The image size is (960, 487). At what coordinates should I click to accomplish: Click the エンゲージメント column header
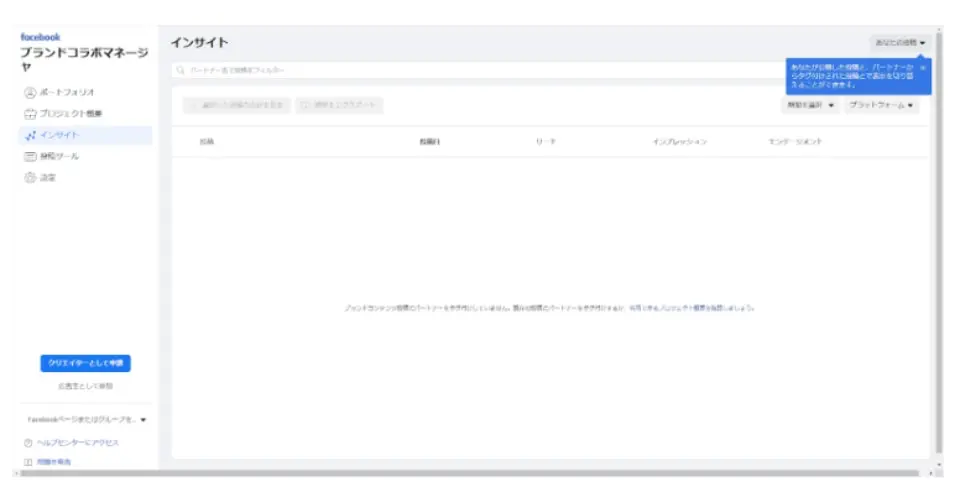[x=795, y=142]
